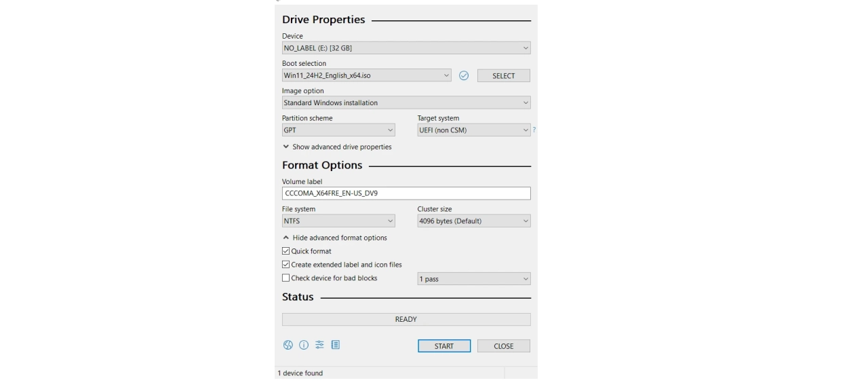
Task: Show the log with the log icon
Action: (335, 345)
